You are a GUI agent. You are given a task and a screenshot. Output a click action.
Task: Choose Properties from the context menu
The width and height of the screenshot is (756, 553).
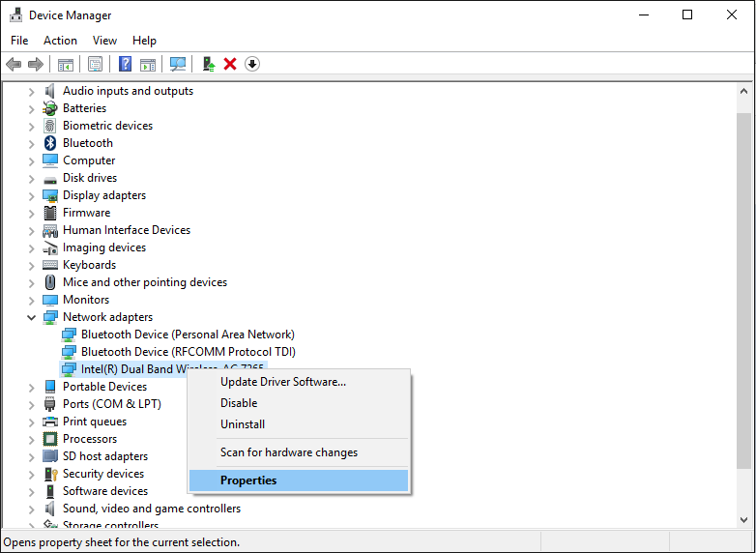click(248, 480)
